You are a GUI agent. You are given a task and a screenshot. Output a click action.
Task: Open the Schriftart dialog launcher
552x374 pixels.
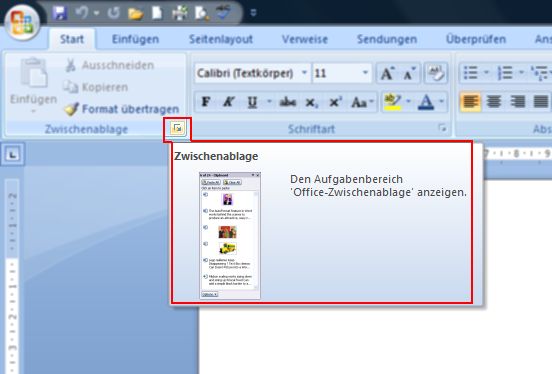[443, 128]
